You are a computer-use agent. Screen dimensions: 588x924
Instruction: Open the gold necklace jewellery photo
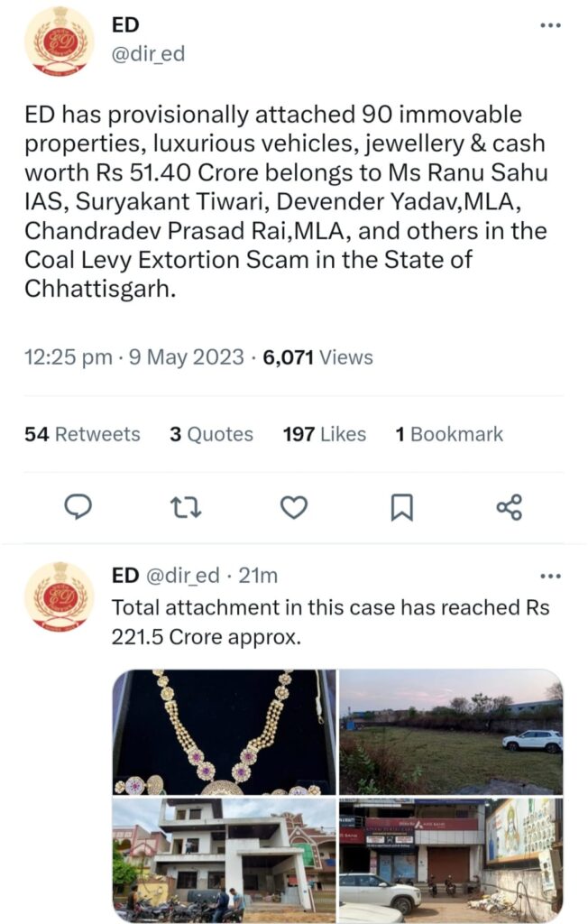pyautogui.click(x=224, y=732)
